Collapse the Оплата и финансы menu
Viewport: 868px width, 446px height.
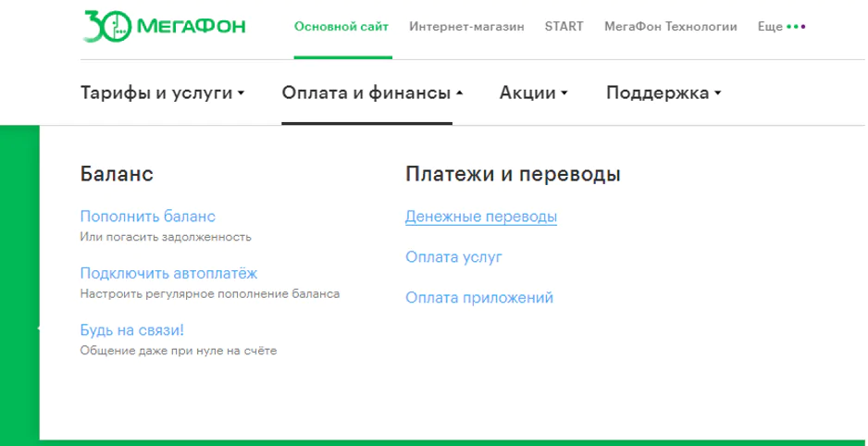[x=372, y=93]
